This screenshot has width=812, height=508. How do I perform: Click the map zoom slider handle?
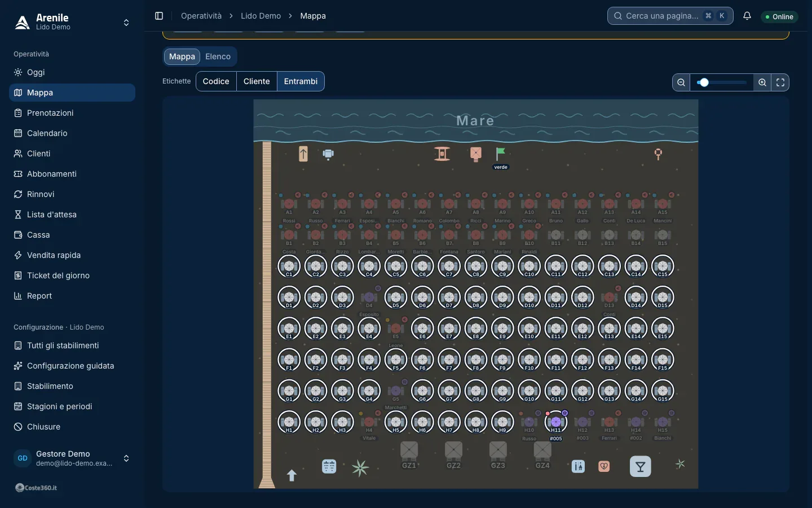(703, 82)
